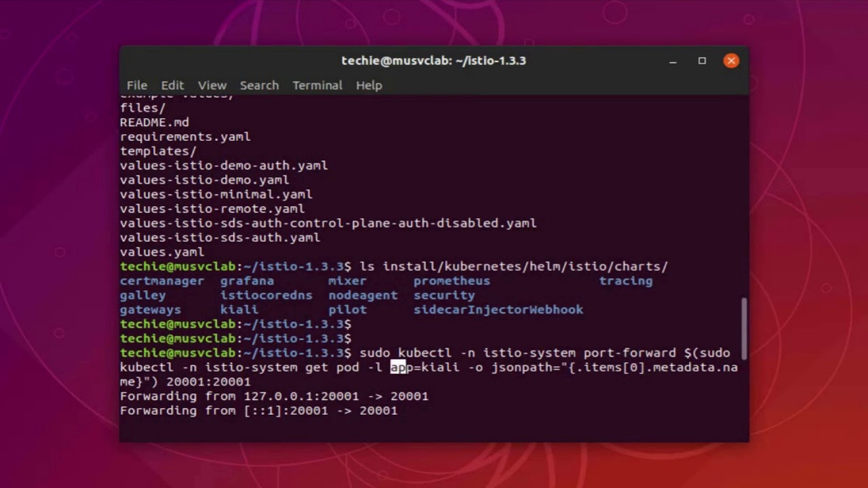The height and width of the screenshot is (488, 868).
Task: Open the Terminal menu
Action: tap(317, 85)
